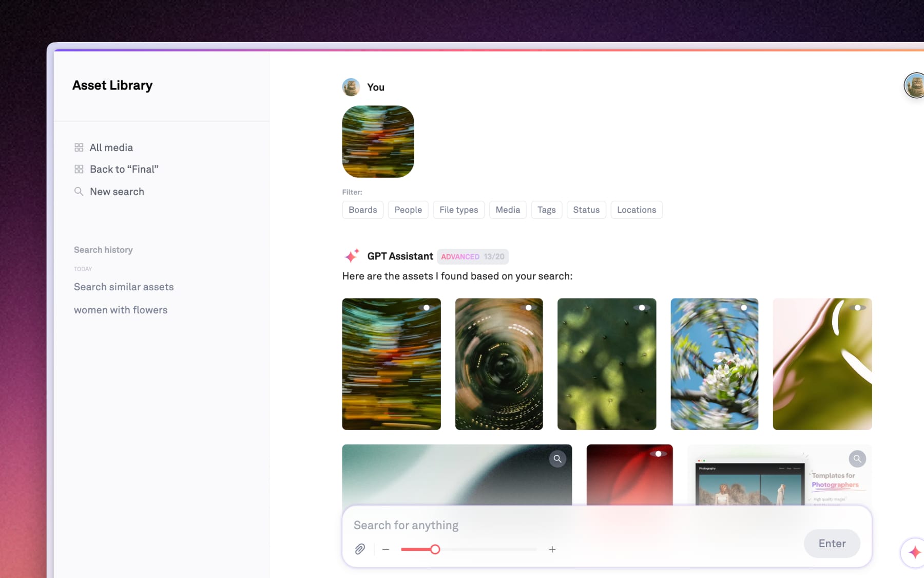Viewport: 924px width, 578px height.
Task: Click the avatar next to You
Action: click(x=351, y=87)
